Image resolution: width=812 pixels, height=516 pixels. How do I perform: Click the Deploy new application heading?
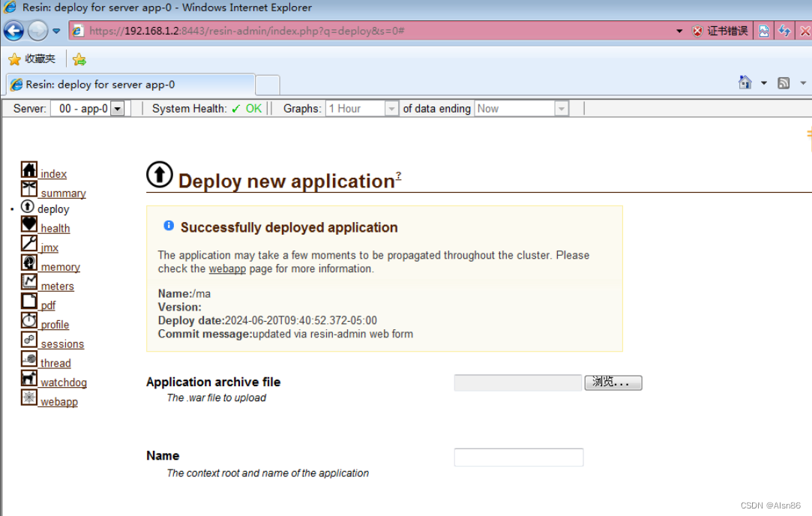click(286, 181)
